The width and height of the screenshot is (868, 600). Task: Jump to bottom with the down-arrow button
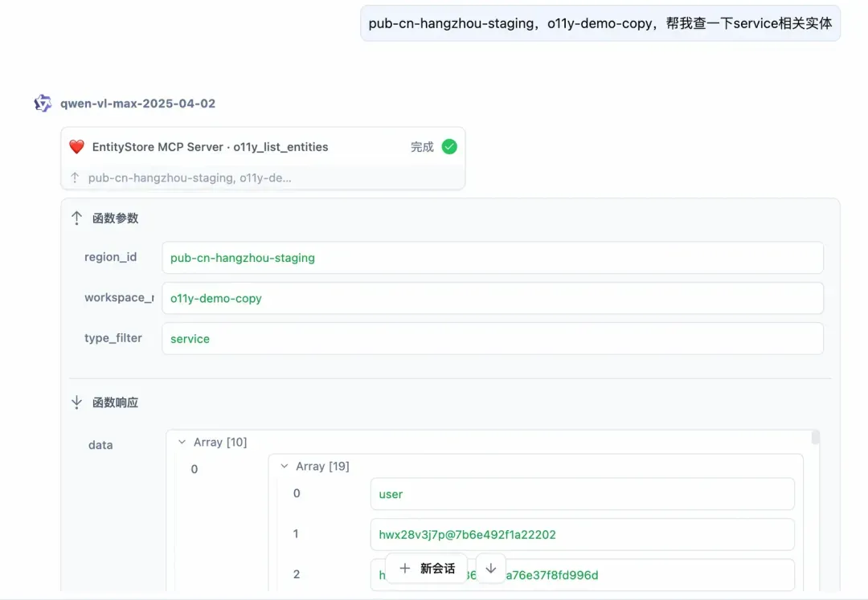pos(491,568)
